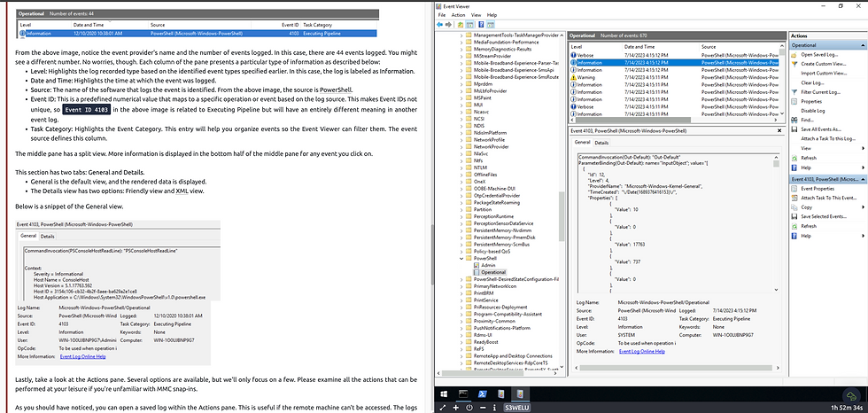Click Import Custom View action
The image size is (868, 413).
click(824, 73)
